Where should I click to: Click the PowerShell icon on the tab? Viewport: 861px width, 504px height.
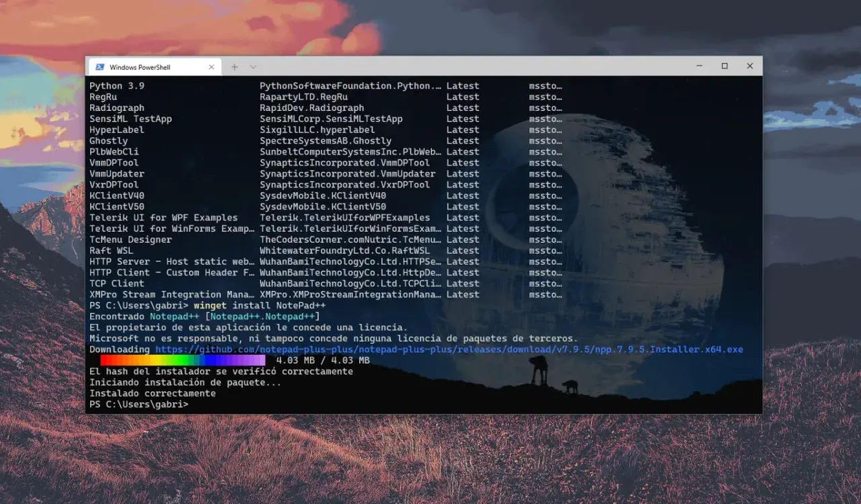coord(100,67)
